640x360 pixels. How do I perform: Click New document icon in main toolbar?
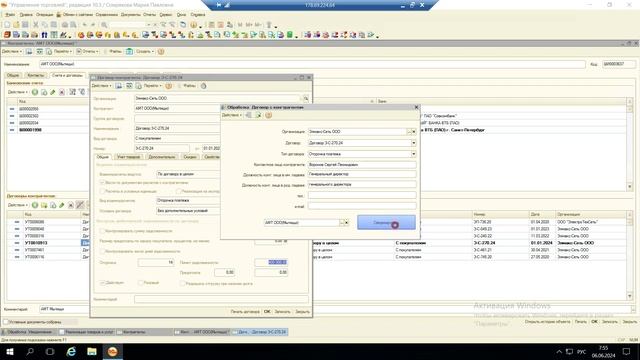click(x=7, y=25)
